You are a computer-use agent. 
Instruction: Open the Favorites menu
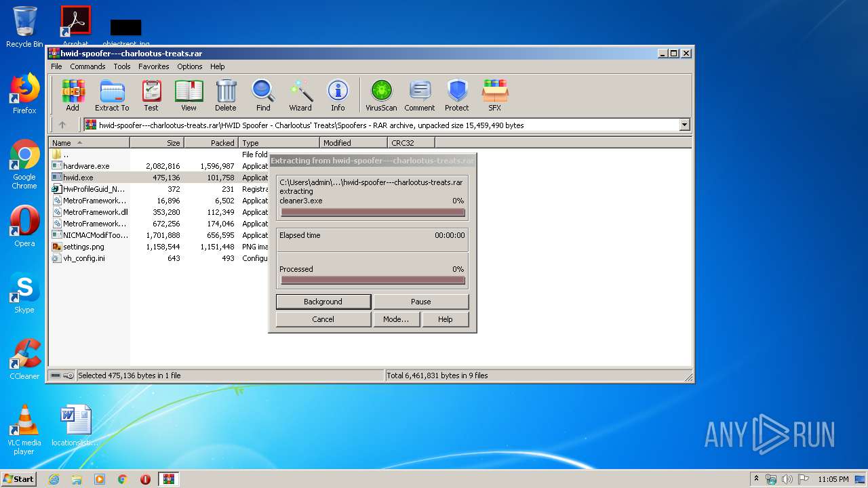154,66
